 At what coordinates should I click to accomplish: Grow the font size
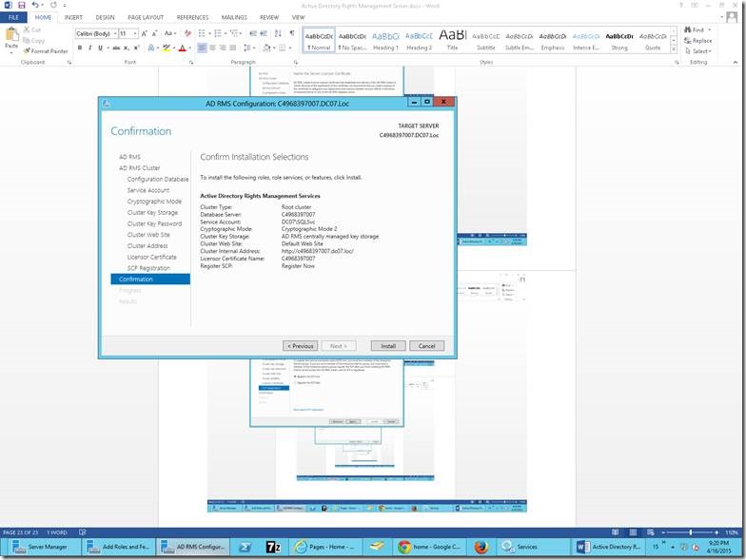pyautogui.click(x=145, y=34)
